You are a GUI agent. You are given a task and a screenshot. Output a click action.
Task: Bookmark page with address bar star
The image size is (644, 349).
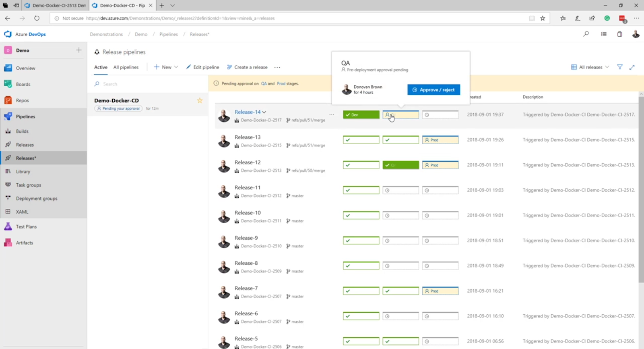tap(543, 18)
